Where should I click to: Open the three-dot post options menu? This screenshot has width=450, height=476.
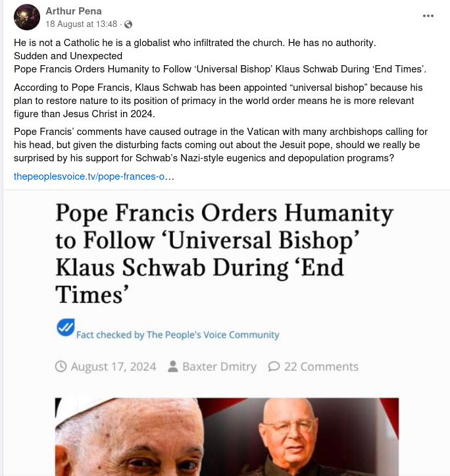point(428,16)
